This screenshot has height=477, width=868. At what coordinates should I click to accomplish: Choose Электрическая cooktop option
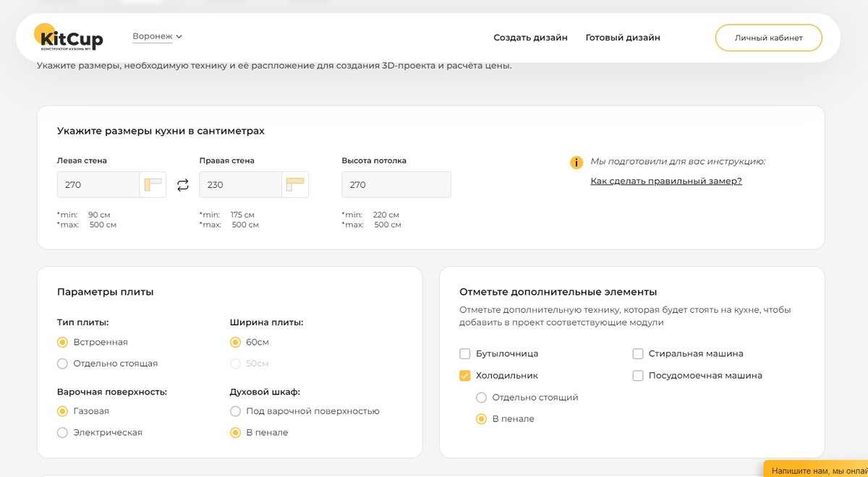pyautogui.click(x=63, y=433)
